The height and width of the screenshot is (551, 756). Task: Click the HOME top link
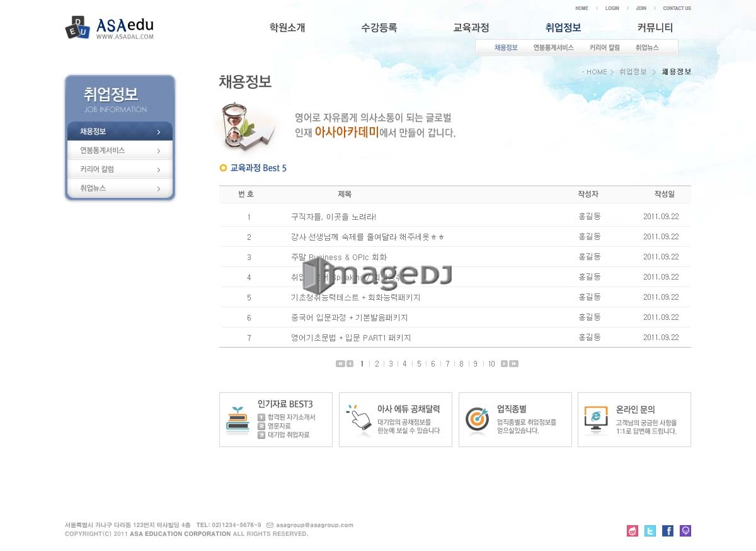tap(581, 8)
